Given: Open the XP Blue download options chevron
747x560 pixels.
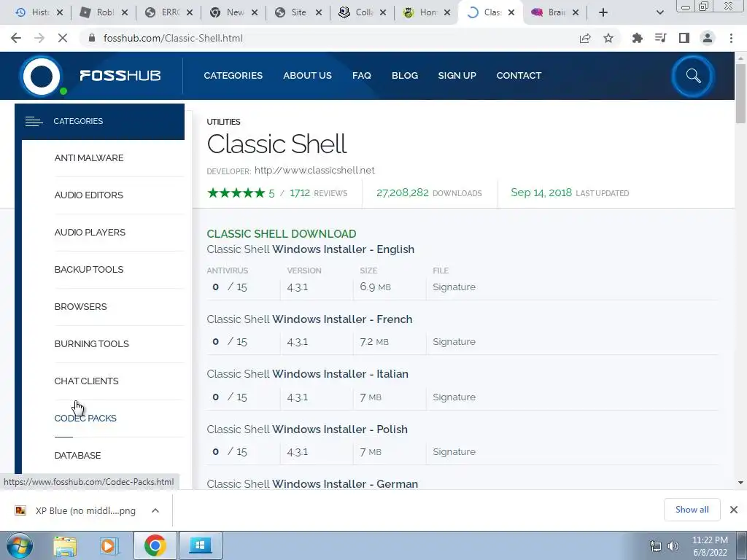Looking at the screenshot, I should pyautogui.click(x=155, y=510).
